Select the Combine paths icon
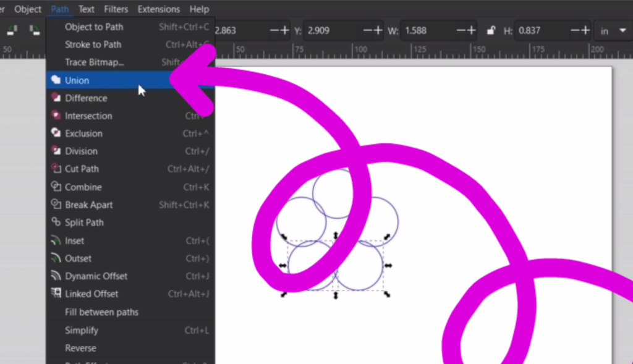This screenshot has height=364, width=633. click(x=56, y=187)
